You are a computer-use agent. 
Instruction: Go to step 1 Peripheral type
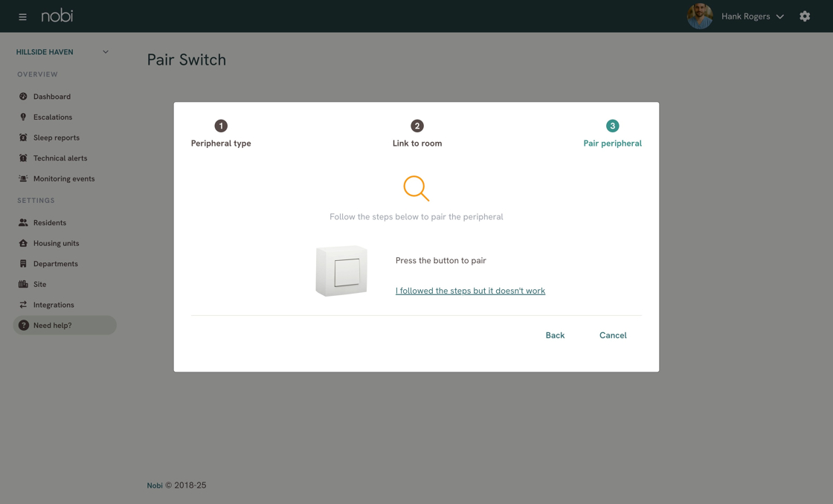click(x=221, y=133)
